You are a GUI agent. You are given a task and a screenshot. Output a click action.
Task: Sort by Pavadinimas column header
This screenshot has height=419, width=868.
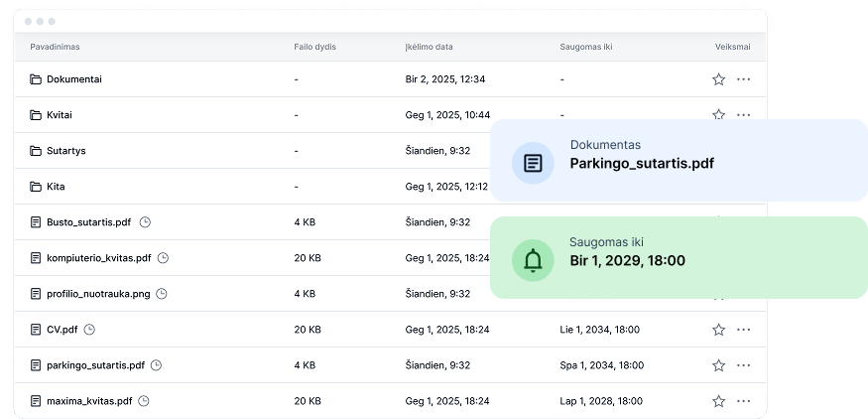(x=55, y=47)
